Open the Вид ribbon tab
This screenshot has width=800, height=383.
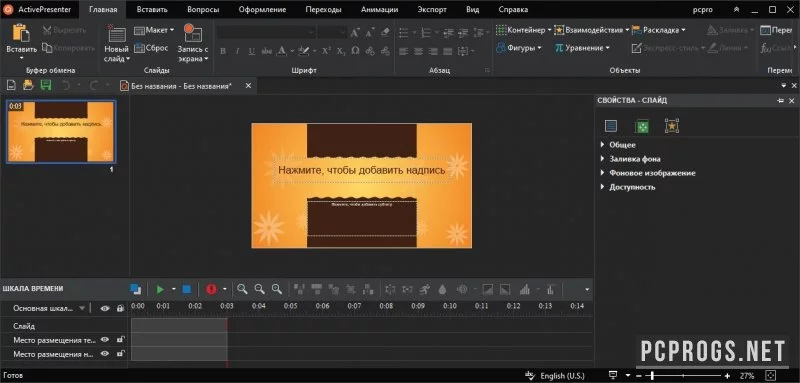point(472,10)
